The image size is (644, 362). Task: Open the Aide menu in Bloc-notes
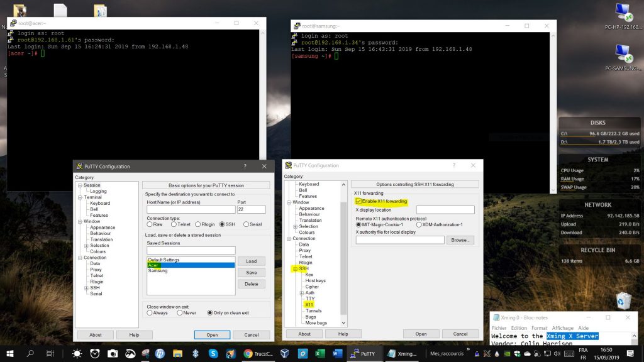tap(583, 328)
